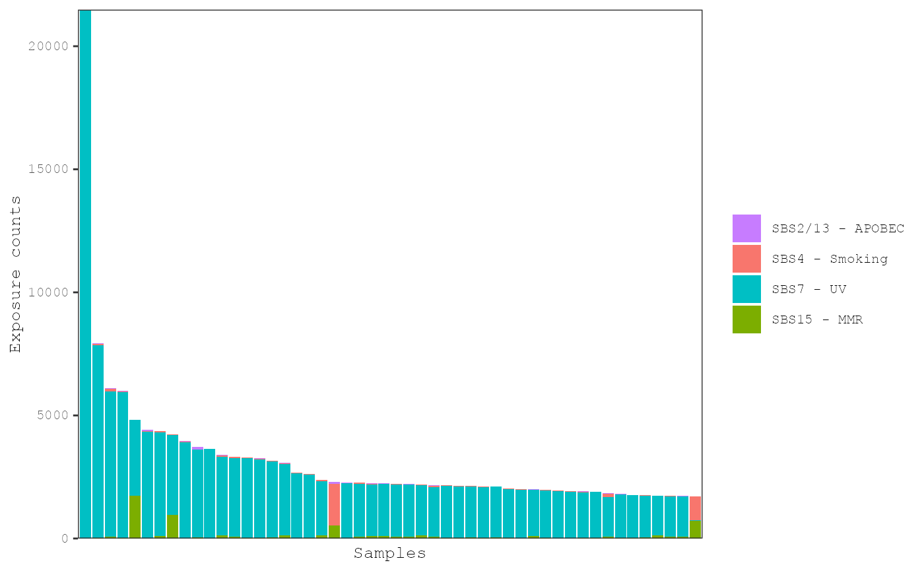
Task: Click the "Exposure counts" y-axis title
Action: 15,274
